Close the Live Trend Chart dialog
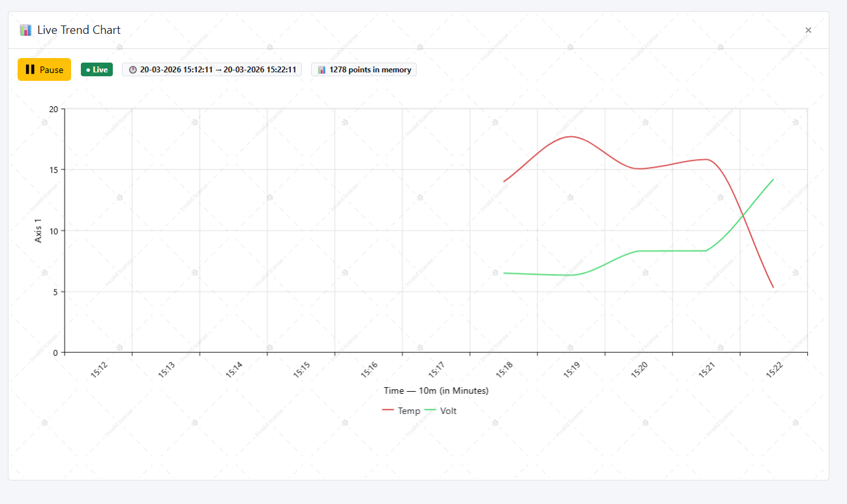 click(808, 30)
